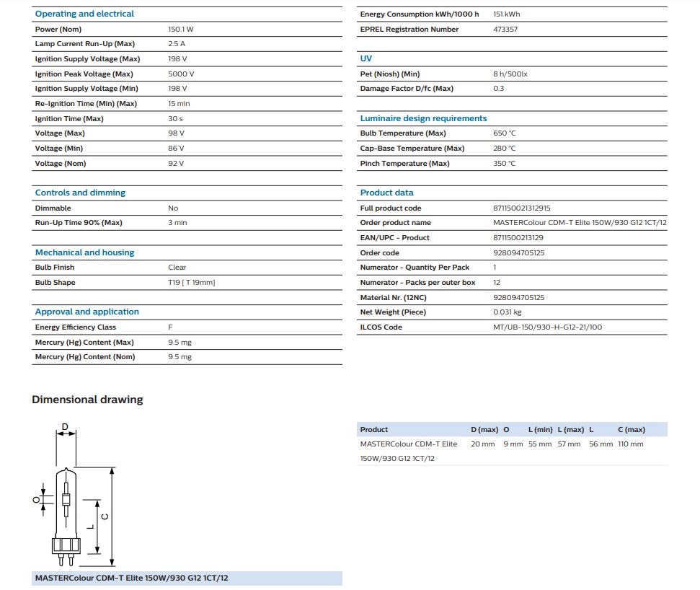700x590 pixels.
Task: Click the 'Ignition Supply Voltage (Min)' label
Action: pos(87,89)
